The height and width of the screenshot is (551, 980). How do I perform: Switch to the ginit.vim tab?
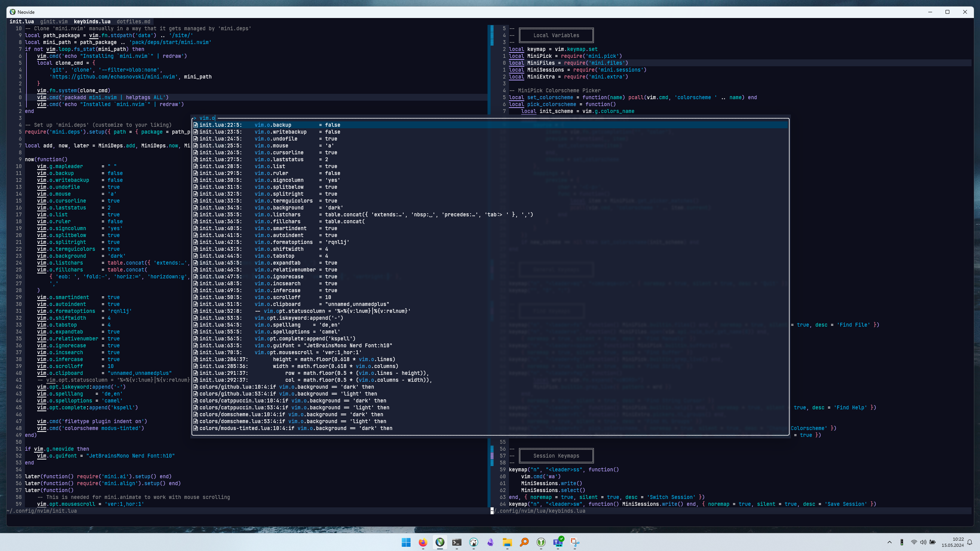(54, 21)
